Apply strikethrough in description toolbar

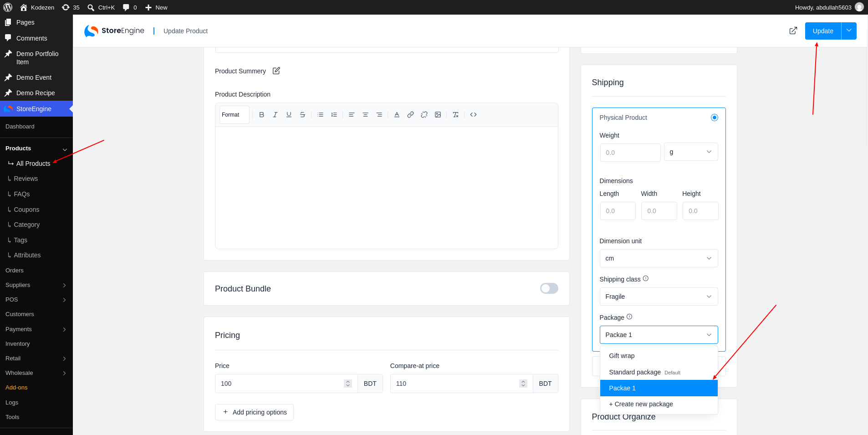(302, 115)
